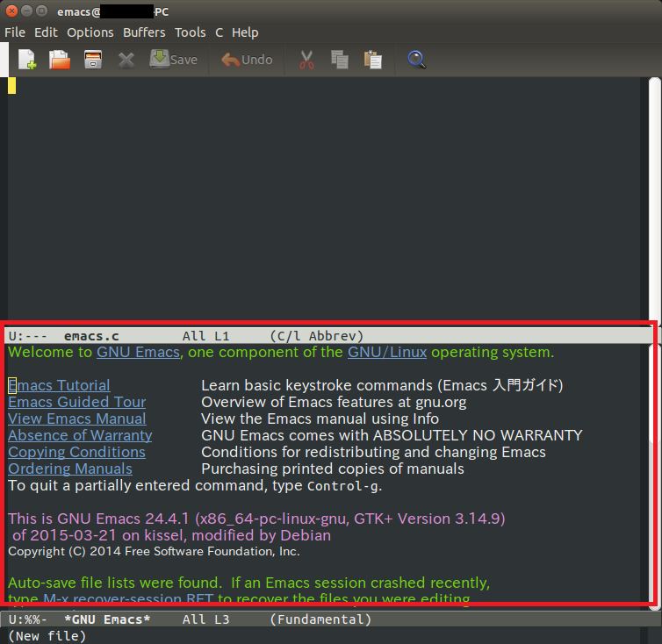Click the (Fundamental) mode indicator
The width and height of the screenshot is (662, 644).
coord(320,619)
